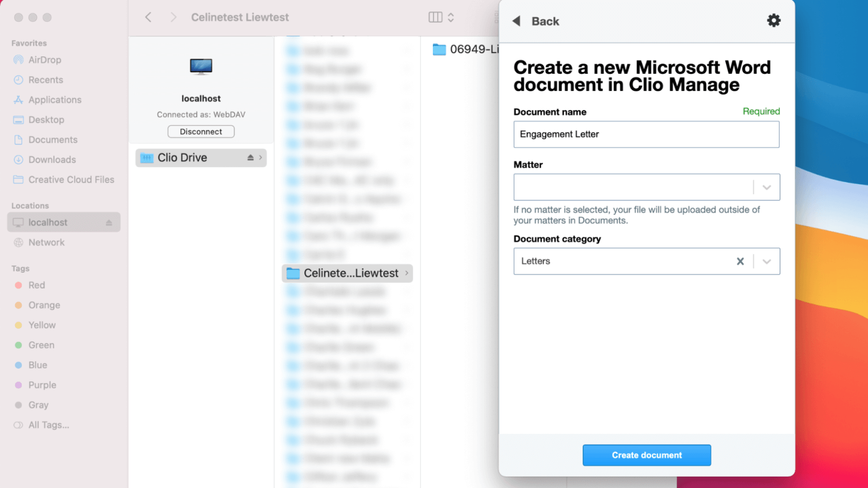Select the Green tag
The width and height of the screenshot is (868, 488).
point(41,345)
